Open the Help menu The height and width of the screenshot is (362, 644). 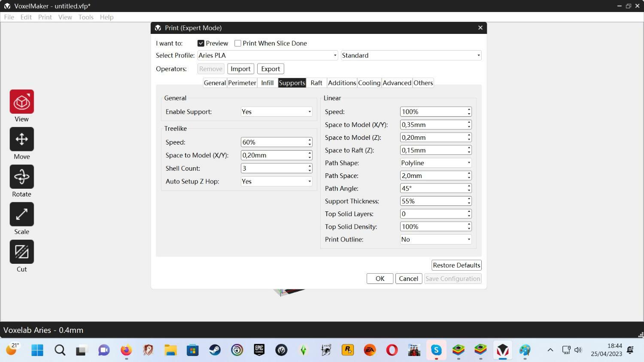pos(106,17)
